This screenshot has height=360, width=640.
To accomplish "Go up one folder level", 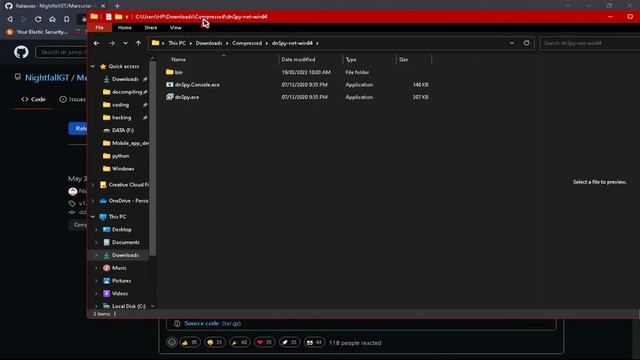I will pos(138,43).
